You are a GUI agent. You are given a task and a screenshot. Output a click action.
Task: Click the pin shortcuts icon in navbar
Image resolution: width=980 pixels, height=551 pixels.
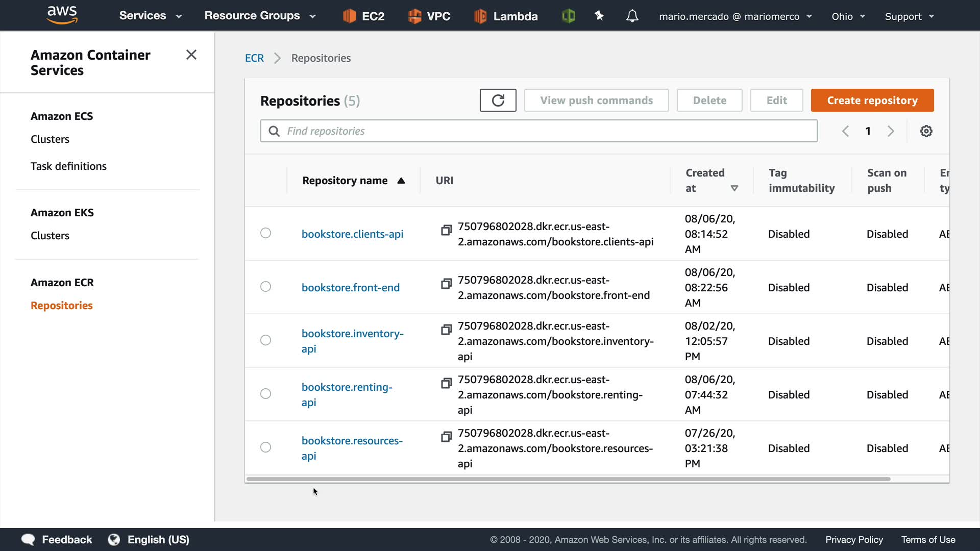599,16
